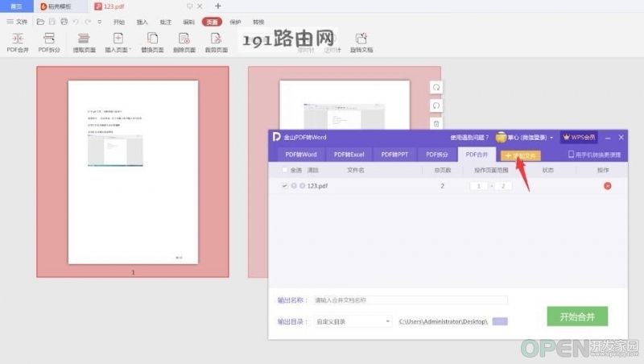Open the 自定义目录 output directory dropdown
Viewport: 644px width, 364px height.
pyautogui.click(x=353, y=321)
